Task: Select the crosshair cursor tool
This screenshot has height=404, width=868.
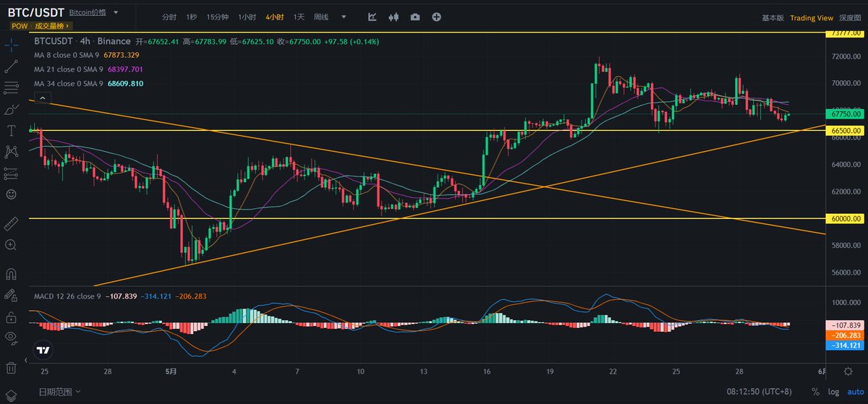Action: (x=11, y=45)
